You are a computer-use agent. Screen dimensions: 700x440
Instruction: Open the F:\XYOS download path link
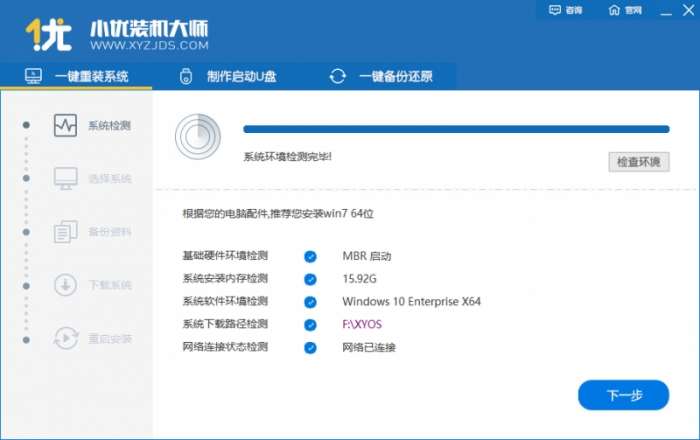pyautogui.click(x=362, y=324)
